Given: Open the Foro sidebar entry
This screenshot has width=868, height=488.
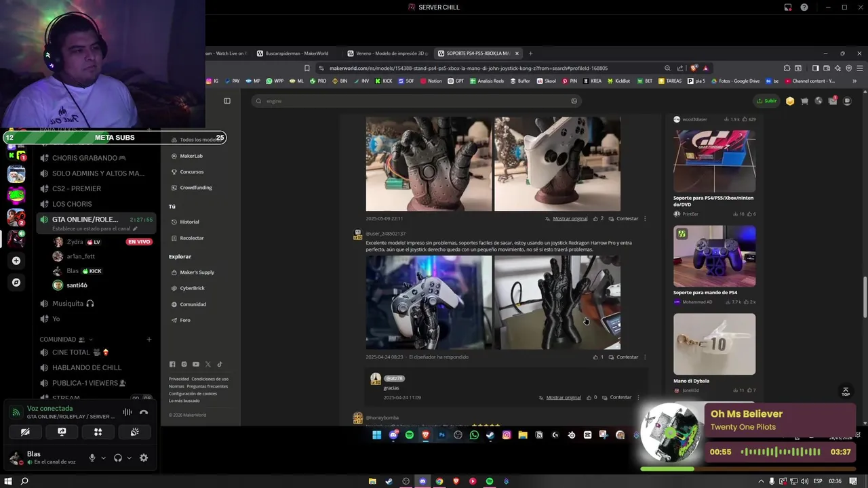Looking at the screenshot, I should [x=185, y=320].
